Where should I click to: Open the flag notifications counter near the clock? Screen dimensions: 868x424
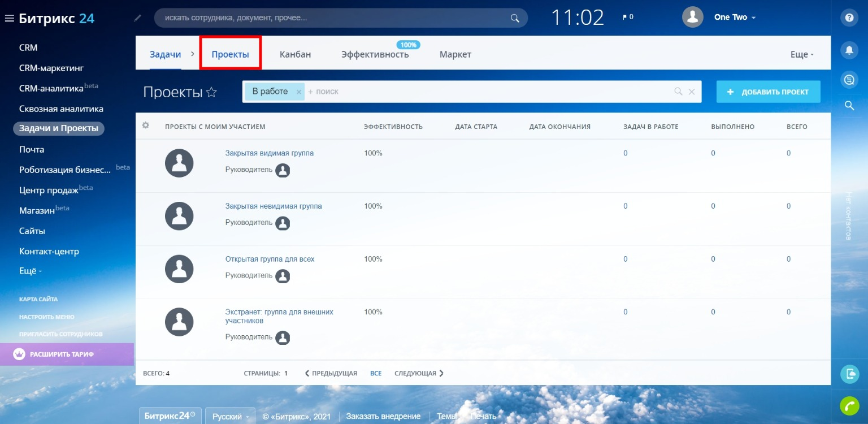628,17
